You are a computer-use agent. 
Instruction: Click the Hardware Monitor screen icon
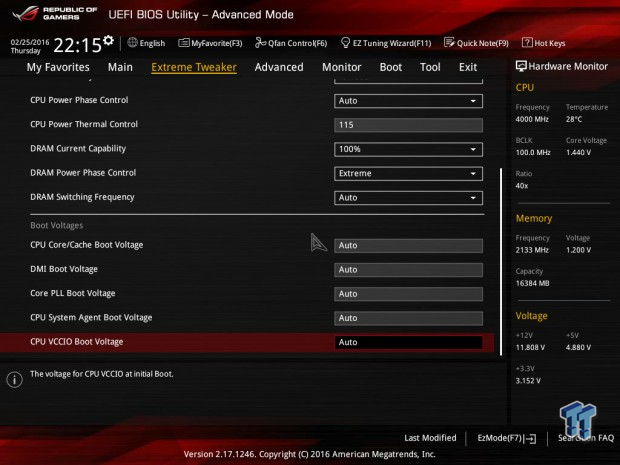point(521,66)
